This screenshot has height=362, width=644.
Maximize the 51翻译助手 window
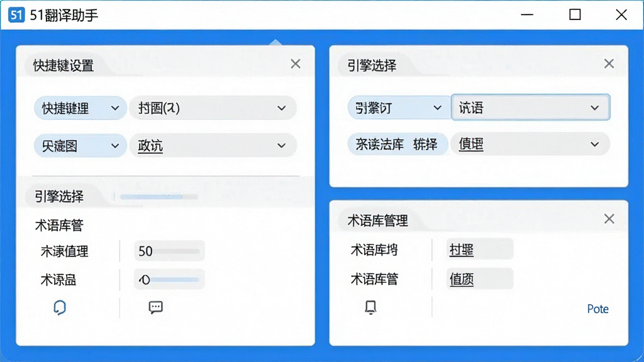point(575,15)
